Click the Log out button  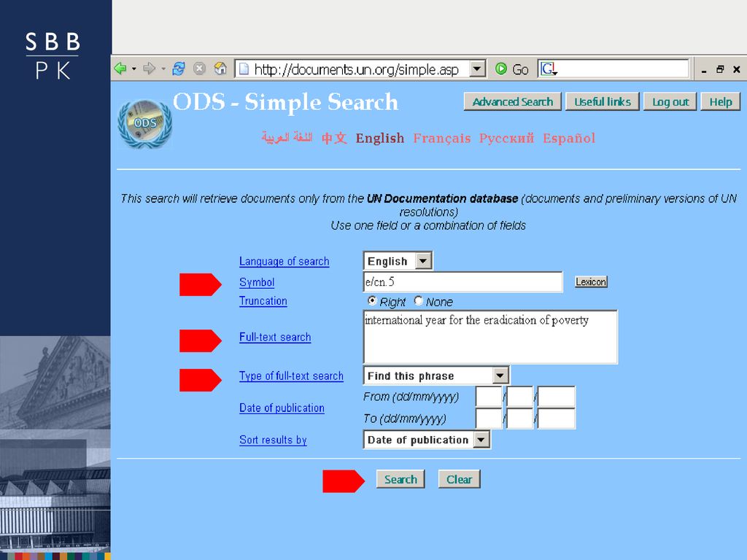pos(670,102)
